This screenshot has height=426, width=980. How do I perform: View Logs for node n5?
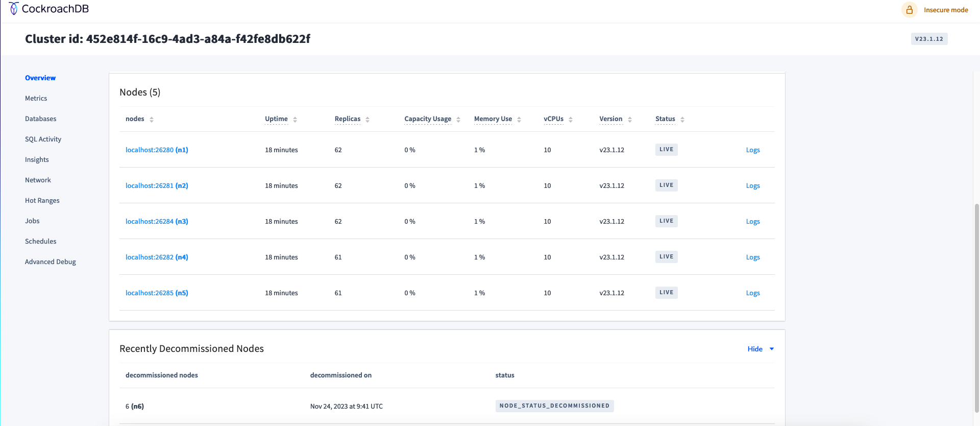(753, 293)
